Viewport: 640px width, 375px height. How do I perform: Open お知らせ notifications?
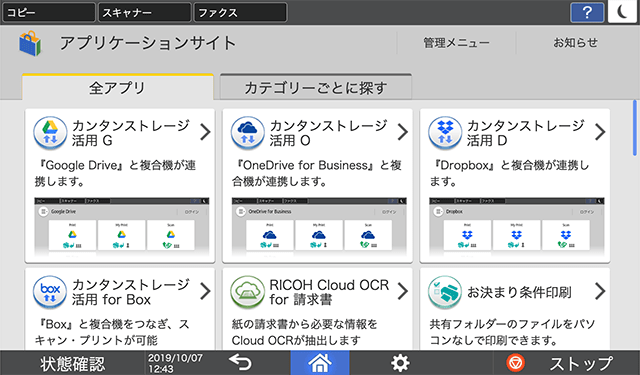tap(576, 42)
